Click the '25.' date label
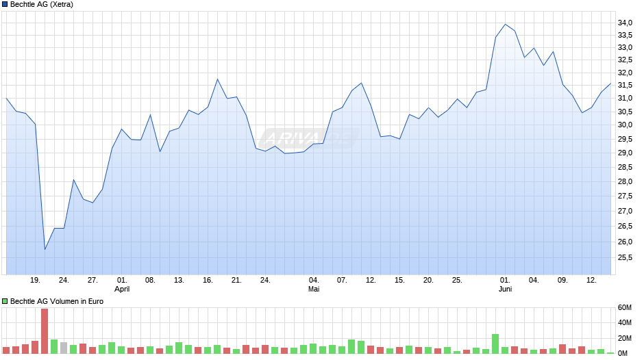Viewport: 644px width, 360px height. pos(457,281)
